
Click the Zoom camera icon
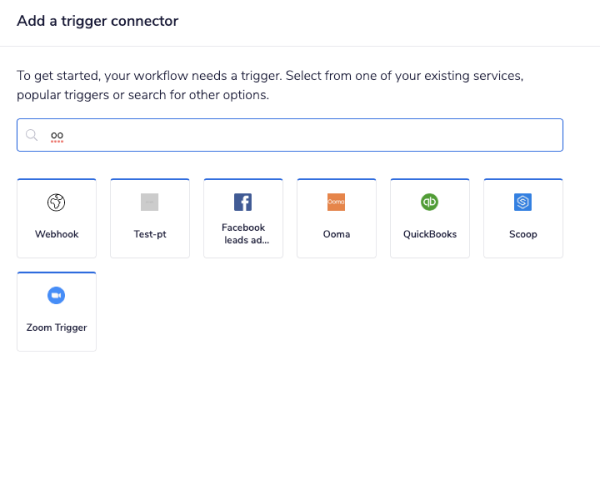(57, 296)
